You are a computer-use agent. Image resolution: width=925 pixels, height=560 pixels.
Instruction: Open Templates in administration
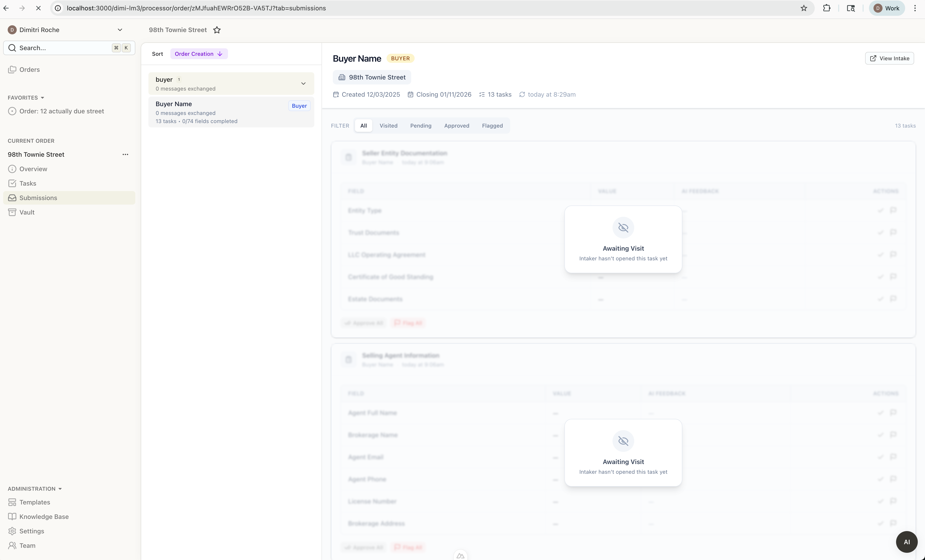pyautogui.click(x=35, y=502)
